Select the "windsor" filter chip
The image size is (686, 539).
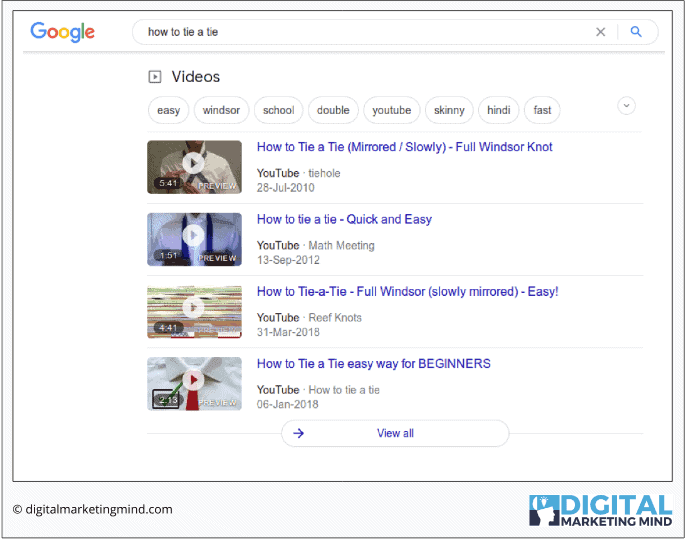(221, 110)
